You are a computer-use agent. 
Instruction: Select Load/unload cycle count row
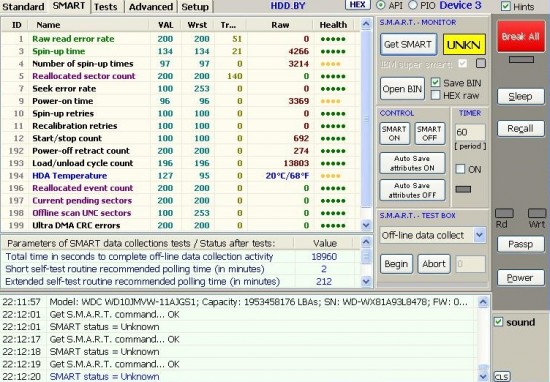tap(181, 163)
